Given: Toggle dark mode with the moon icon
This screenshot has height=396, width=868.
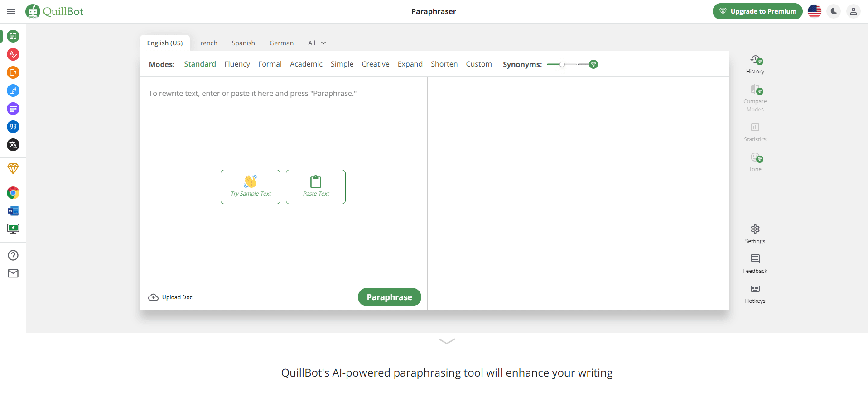Looking at the screenshot, I should (x=834, y=11).
